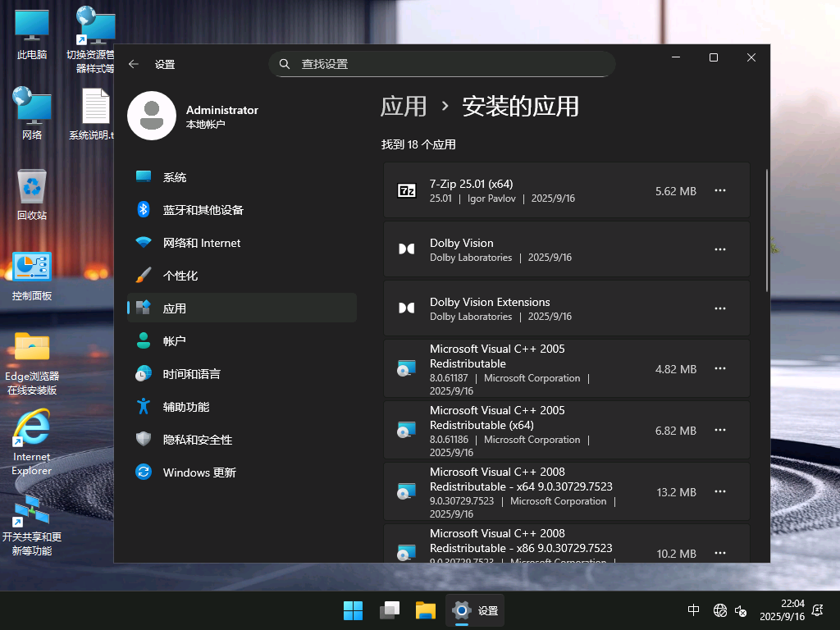Image resolution: width=840 pixels, height=630 pixels.
Task: Click the 13.2 MB size value
Action: [x=676, y=492]
